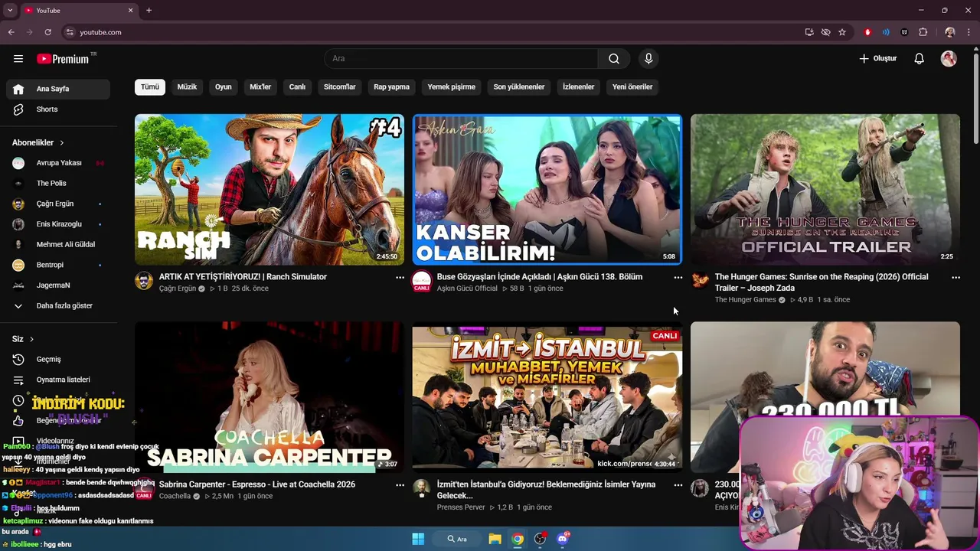Image resolution: width=980 pixels, height=551 pixels.
Task: Select the İzlenenler filter chip
Action: click(x=579, y=87)
